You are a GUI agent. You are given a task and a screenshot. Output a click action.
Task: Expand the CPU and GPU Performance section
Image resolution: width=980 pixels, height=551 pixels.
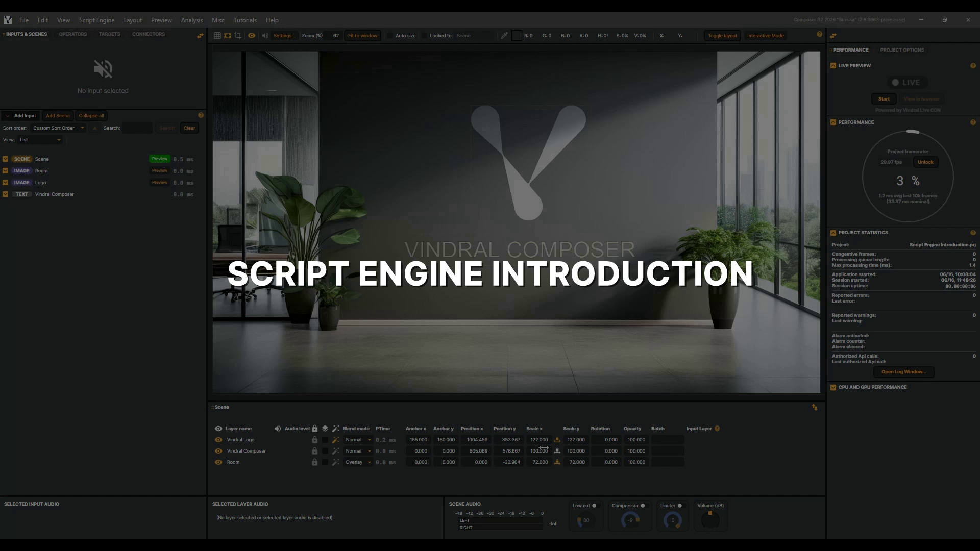click(x=834, y=387)
